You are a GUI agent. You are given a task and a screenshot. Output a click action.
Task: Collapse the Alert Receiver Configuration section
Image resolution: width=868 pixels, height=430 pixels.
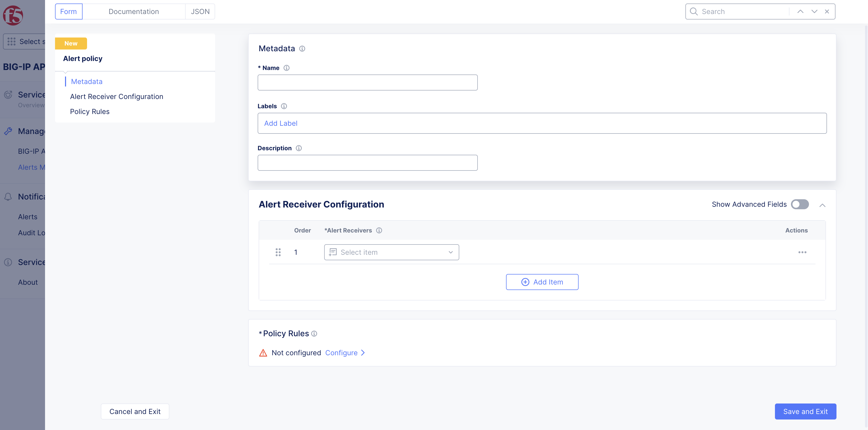coord(822,205)
